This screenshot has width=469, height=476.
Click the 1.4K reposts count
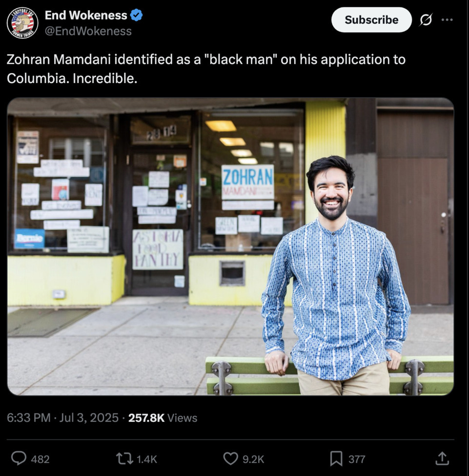coord(146,459)
